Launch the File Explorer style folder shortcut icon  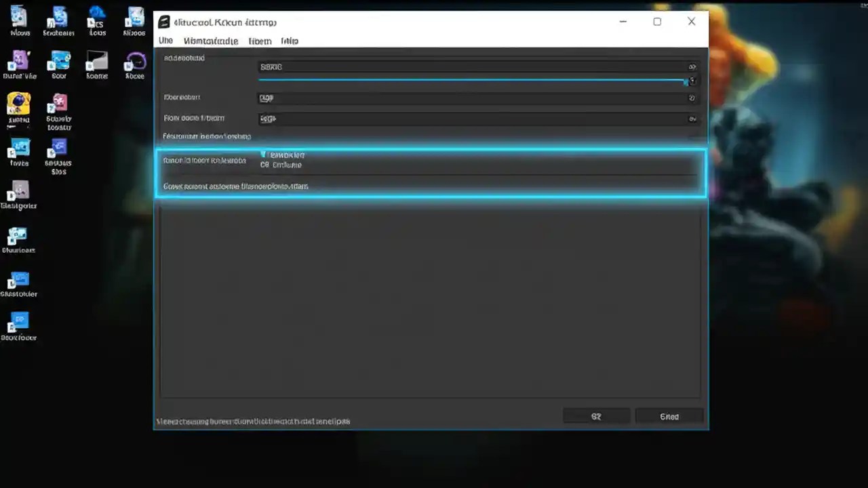tap(18, 279)
